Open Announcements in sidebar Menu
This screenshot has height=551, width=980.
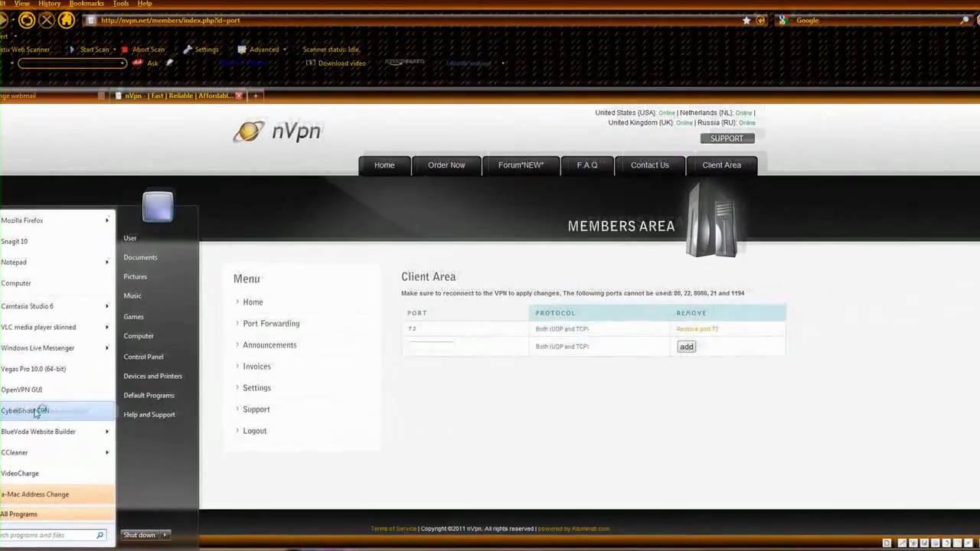click(269, 345)
